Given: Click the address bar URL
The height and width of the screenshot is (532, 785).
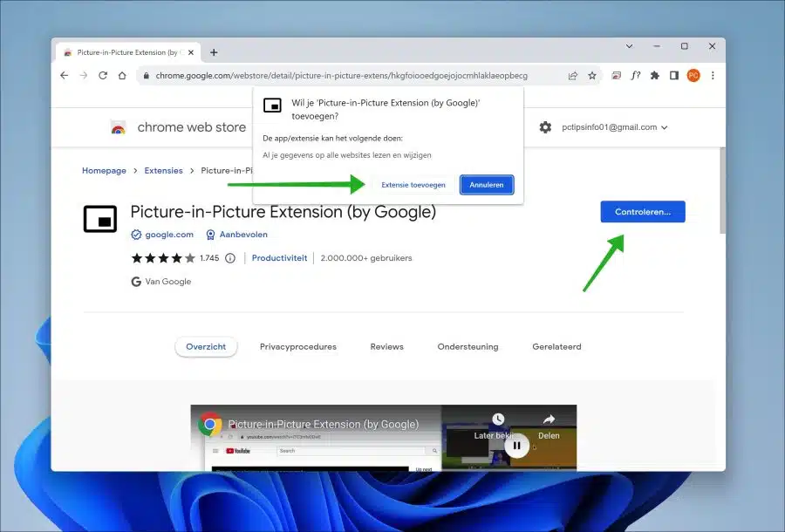Looking at the screenshot, I should click(341, 76).
